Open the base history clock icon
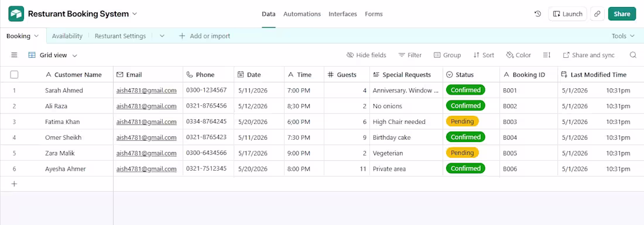The image size is (644, 225). point(537,14)
